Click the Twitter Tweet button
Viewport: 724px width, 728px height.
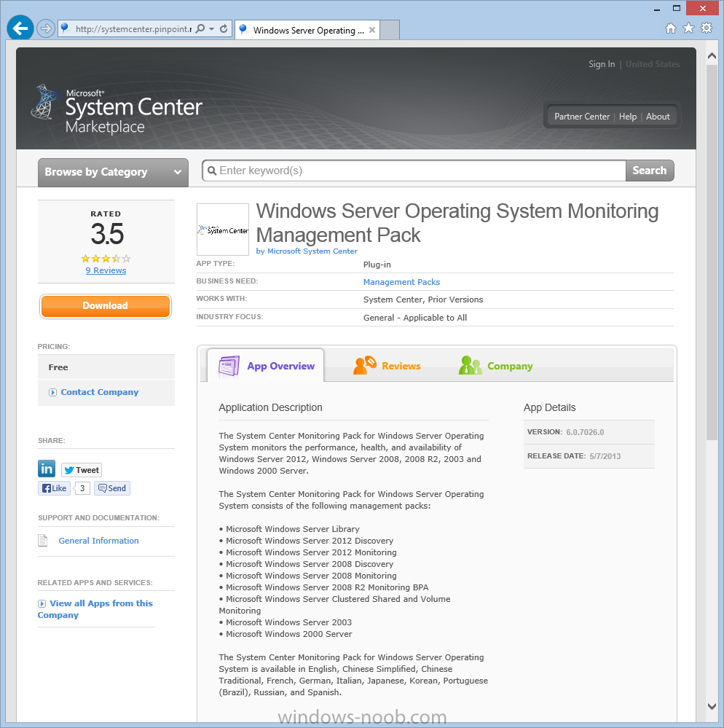(82, 470)
